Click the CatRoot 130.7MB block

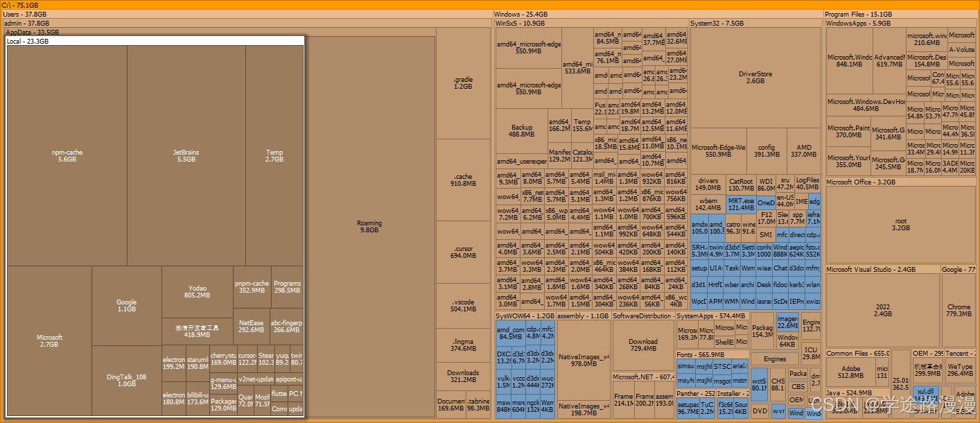741,184
